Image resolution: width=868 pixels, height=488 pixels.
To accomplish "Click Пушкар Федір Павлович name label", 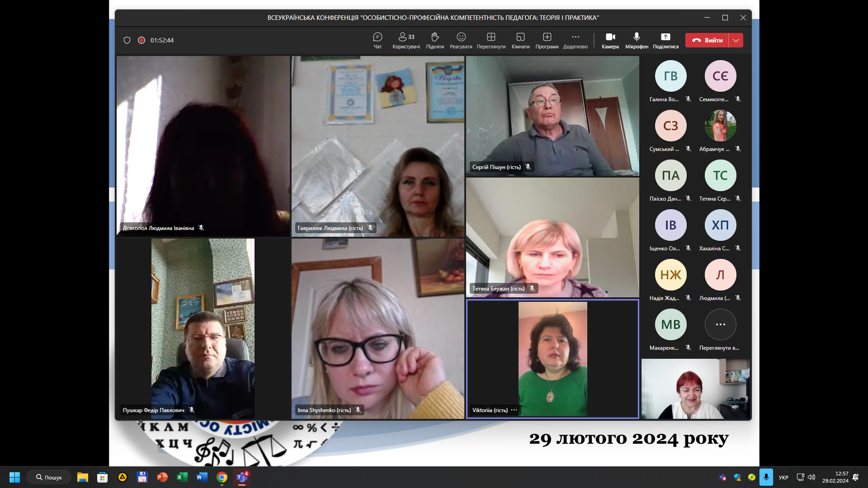I will [x=153, y=410].
